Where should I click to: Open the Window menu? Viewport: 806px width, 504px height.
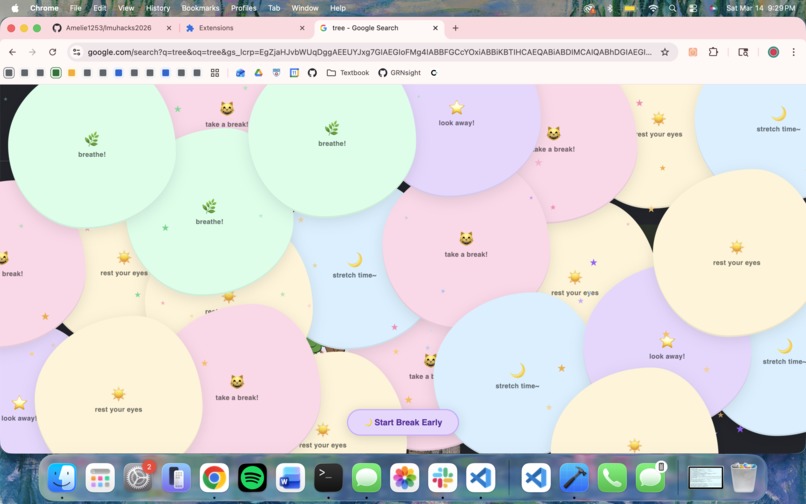[x=305, y=8]
